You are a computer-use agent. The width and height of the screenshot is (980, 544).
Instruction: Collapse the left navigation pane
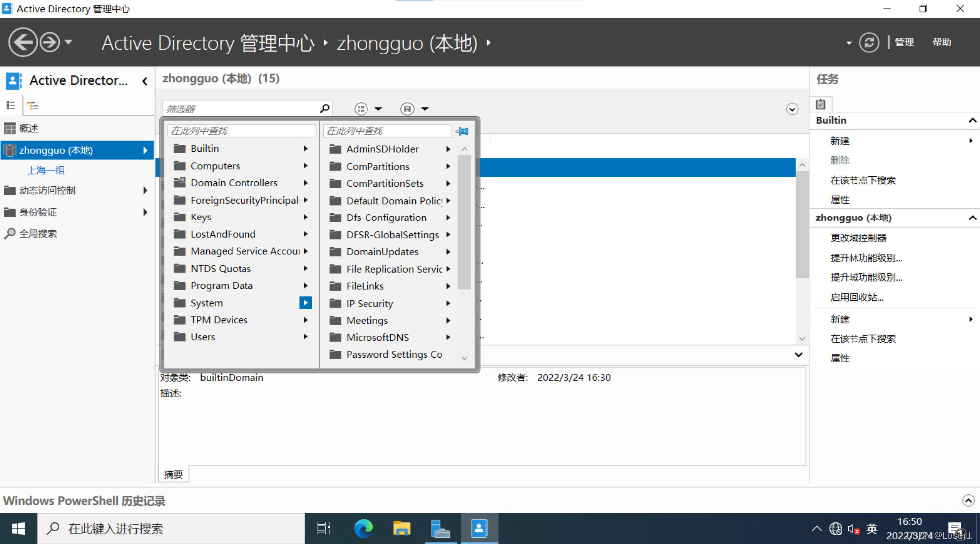coord(145,81)
